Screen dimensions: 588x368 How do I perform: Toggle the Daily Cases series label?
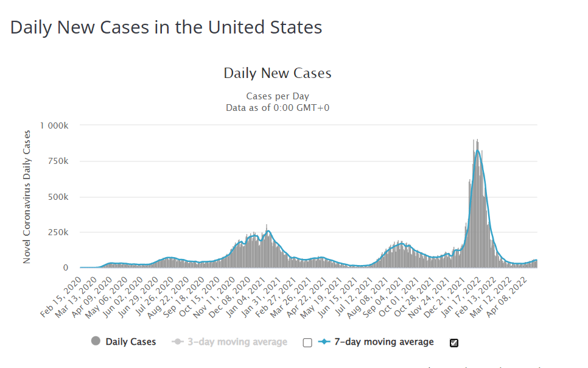coord(130,342)
